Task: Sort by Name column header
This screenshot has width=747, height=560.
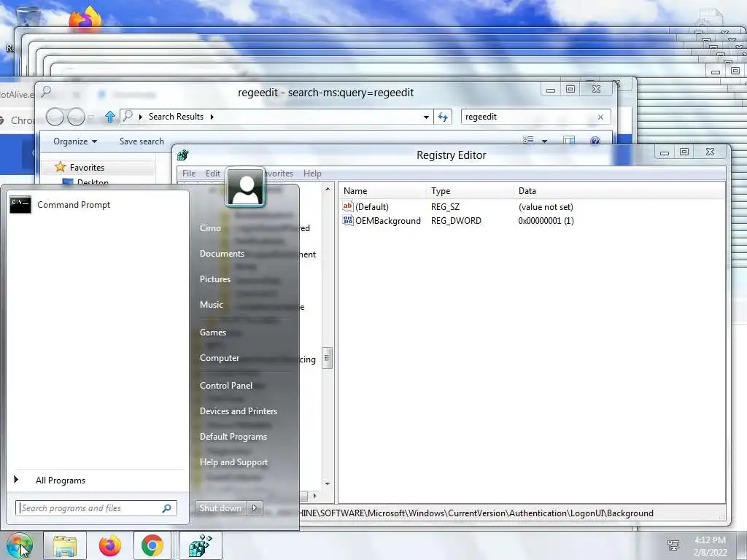Action: (384, 191)
